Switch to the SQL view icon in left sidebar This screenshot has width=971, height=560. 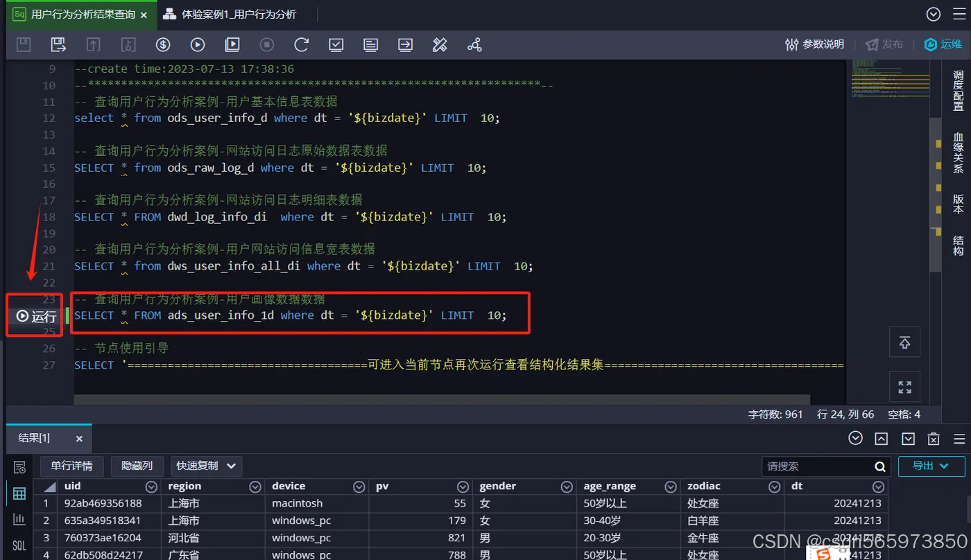19,545
